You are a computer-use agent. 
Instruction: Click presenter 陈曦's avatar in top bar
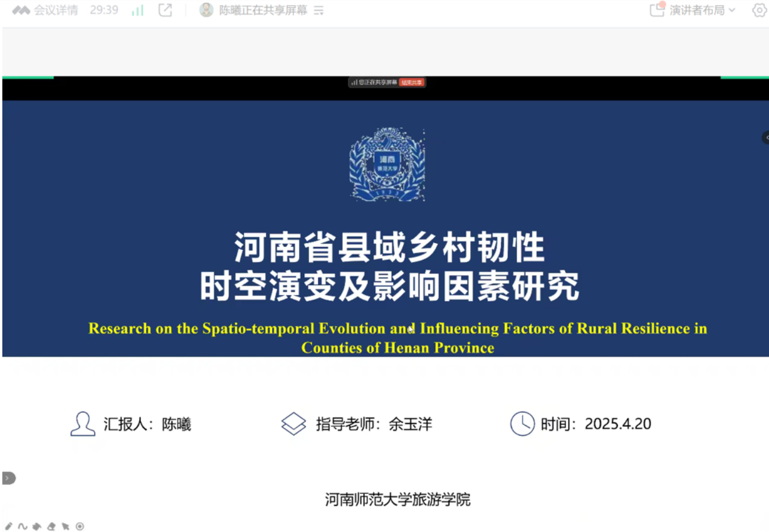pos(206,10)
